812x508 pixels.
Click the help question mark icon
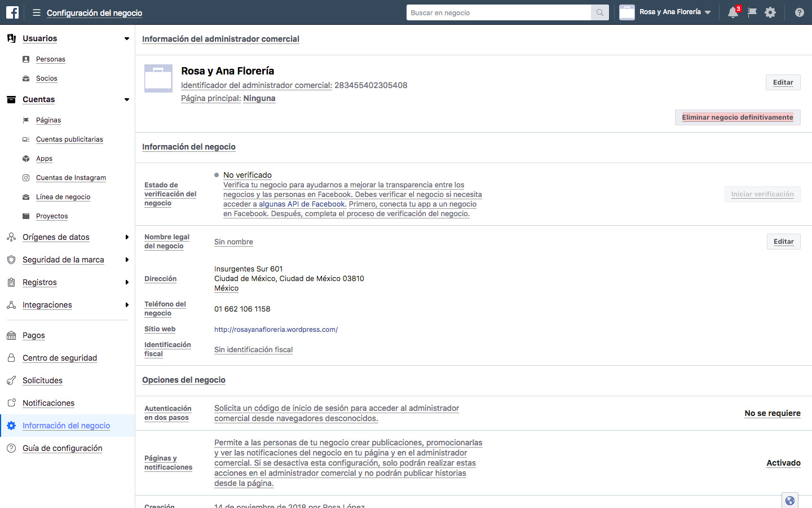point(800,12)
